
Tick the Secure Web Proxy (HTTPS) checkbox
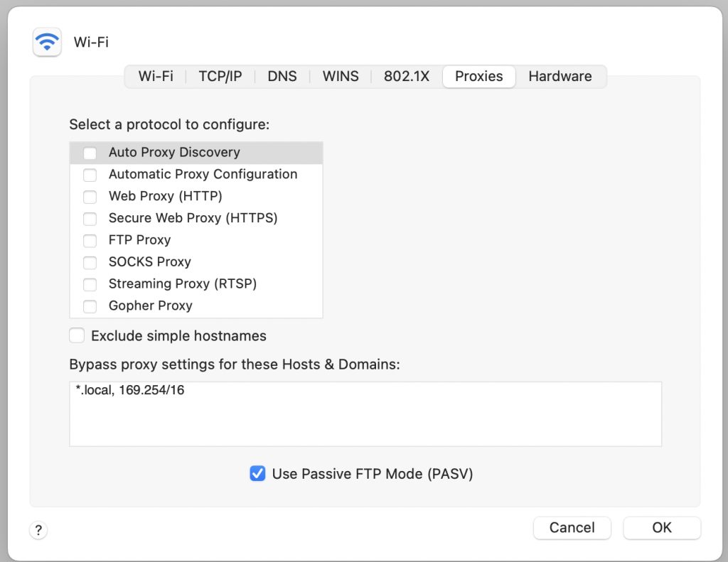(90, 219)
